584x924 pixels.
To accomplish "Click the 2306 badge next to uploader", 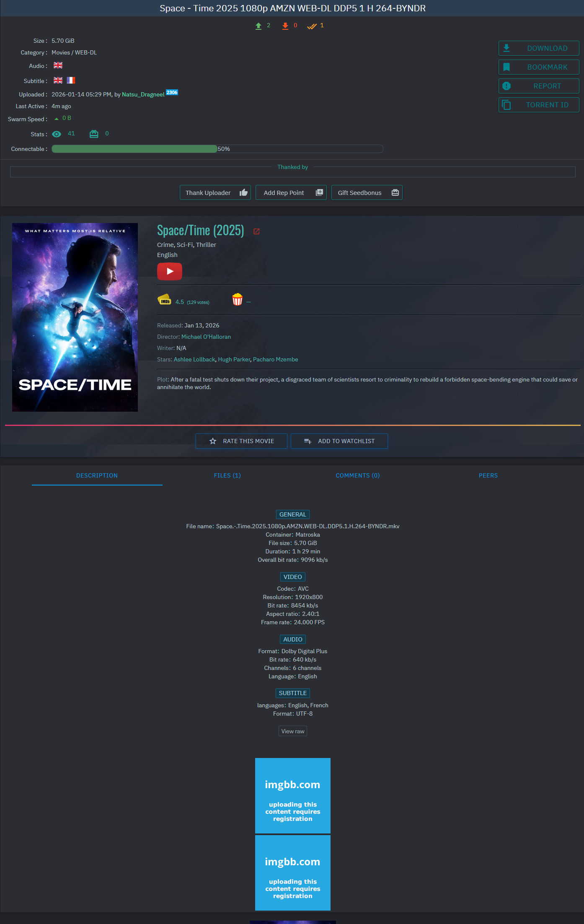I will click(x=172, y=92).
